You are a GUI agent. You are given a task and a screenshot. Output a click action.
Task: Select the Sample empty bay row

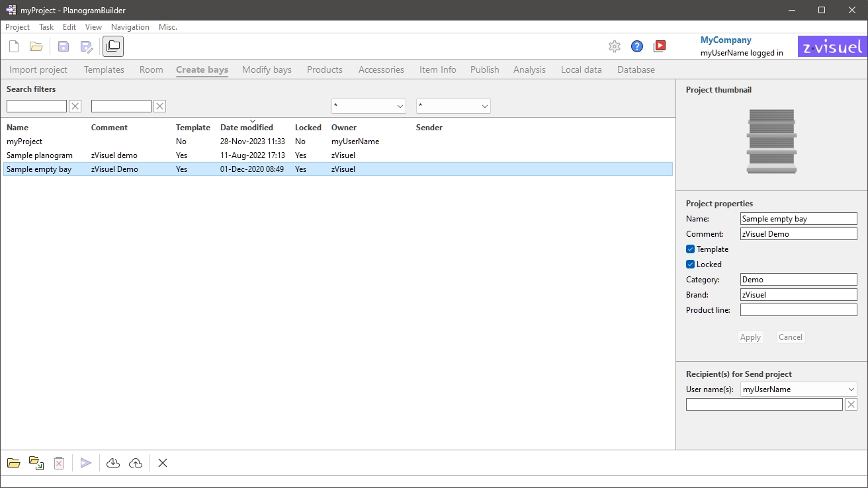337,169
